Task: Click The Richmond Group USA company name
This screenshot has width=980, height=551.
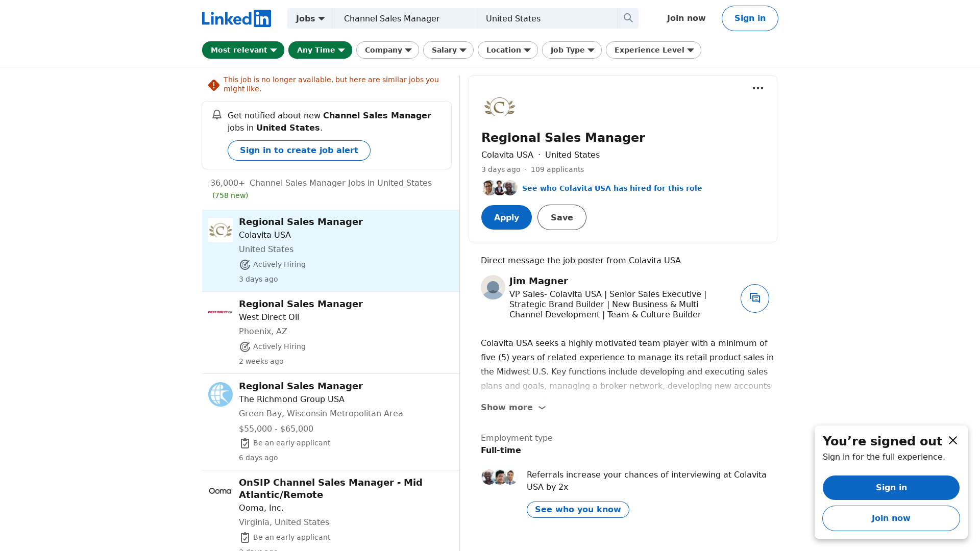Action: pyautogui.click(x=291, y=399)
